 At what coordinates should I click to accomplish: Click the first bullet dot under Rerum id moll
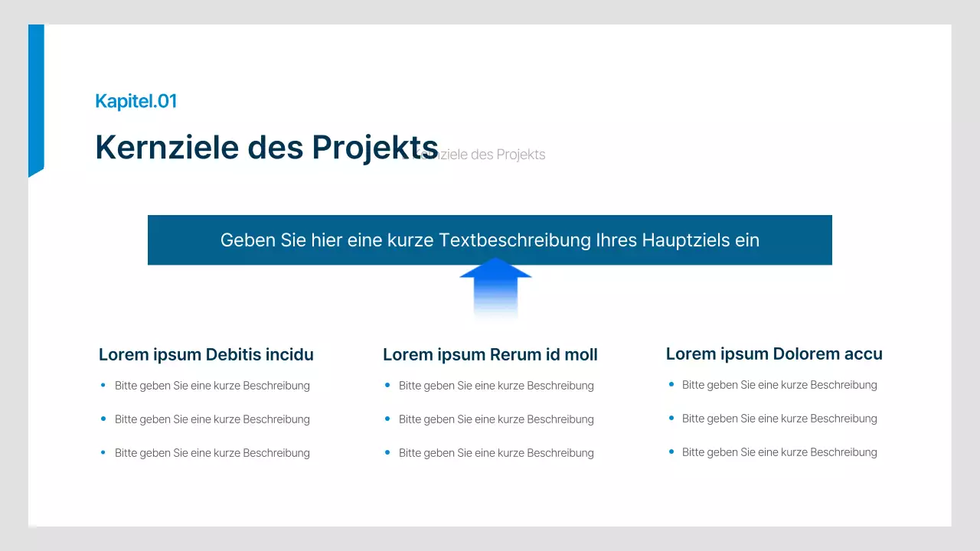[387, 385]
